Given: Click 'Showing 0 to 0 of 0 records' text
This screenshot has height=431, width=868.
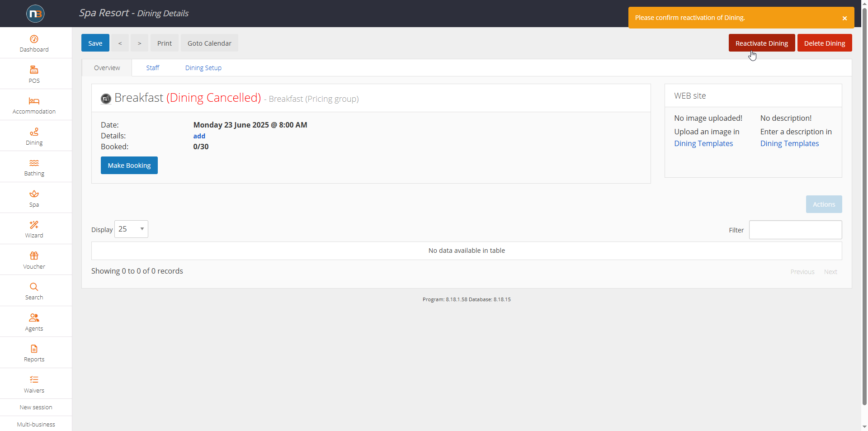Looking at the screenshot, I should point(137,271).
